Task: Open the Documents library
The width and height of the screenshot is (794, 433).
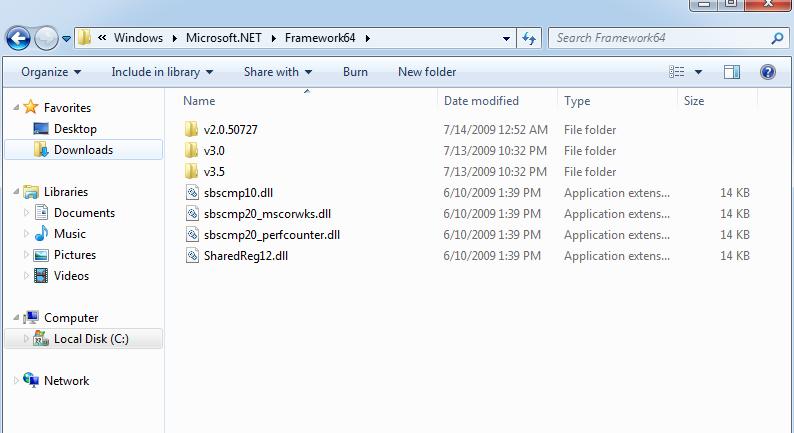Action: tap(85, 213)
